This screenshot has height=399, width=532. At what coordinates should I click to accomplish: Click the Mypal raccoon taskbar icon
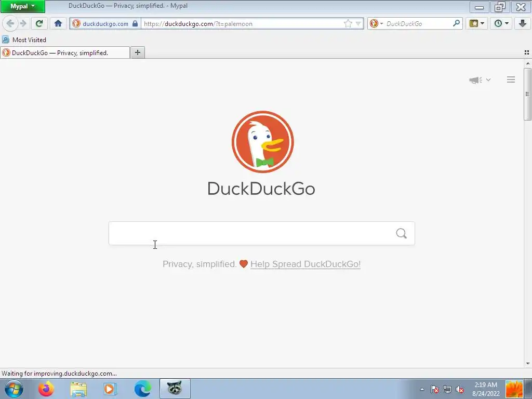pos(175,389)
